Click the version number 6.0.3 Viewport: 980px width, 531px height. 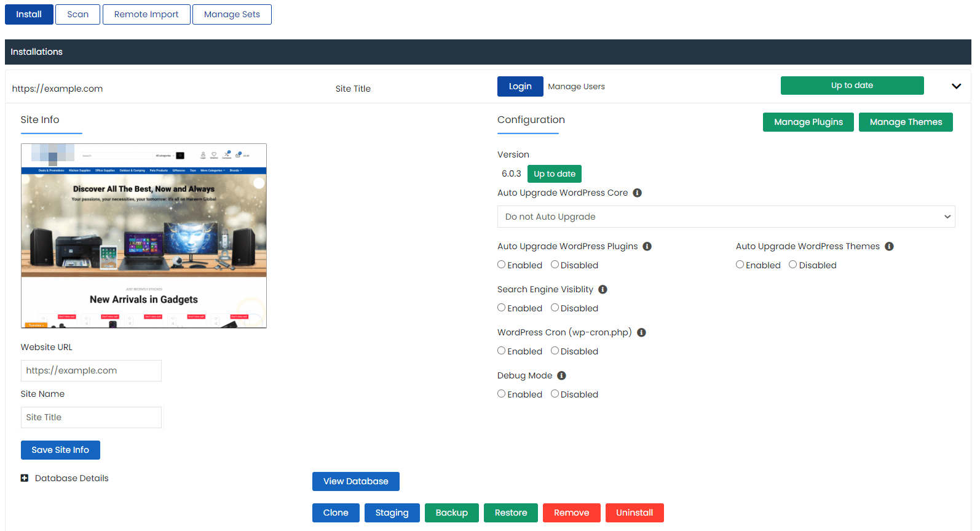[x=512, y=174]
